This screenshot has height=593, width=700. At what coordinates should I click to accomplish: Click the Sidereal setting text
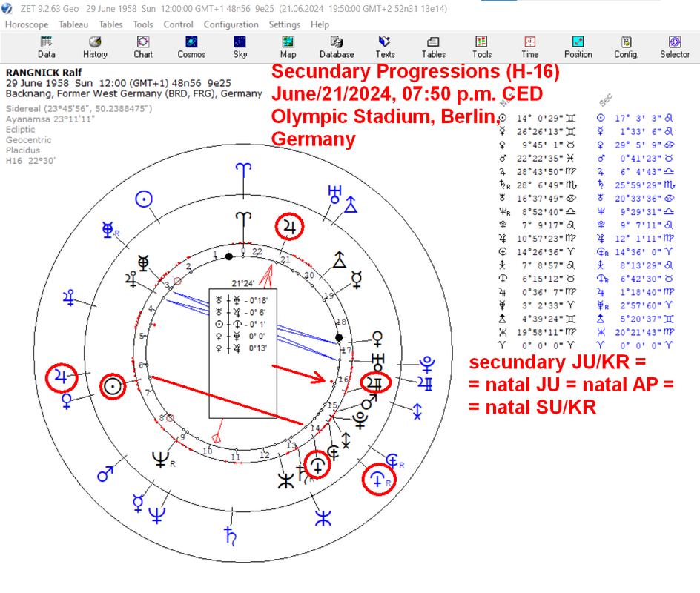pyautogui.click(x=79, y=108)
